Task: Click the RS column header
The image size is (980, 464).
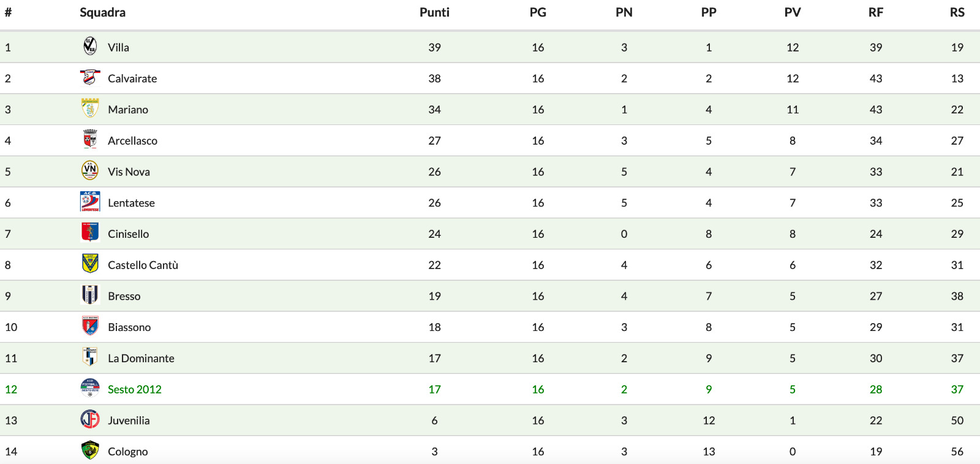Action: (x=957, y=12)
